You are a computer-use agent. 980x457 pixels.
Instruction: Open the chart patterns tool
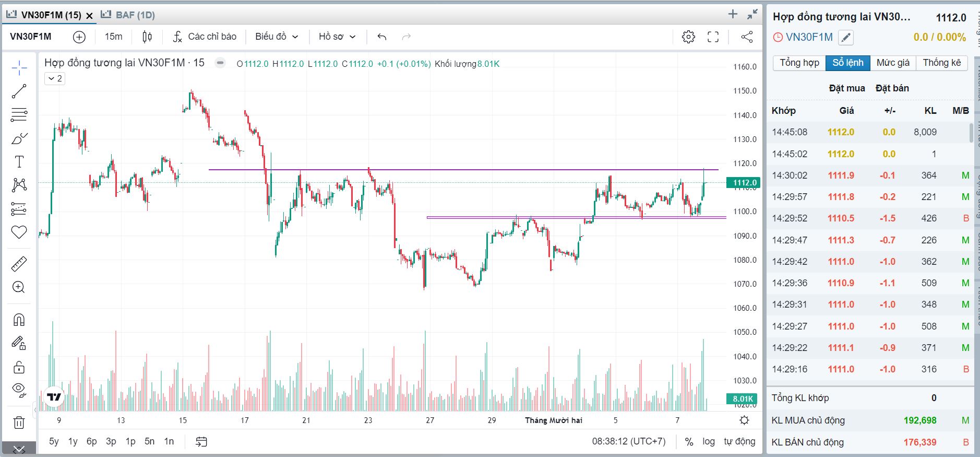pyautogui.click(x=19, y=185)
